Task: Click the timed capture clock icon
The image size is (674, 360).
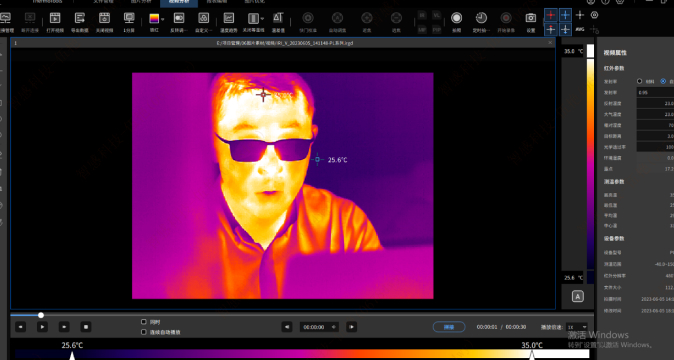Action: click(481, 18)
